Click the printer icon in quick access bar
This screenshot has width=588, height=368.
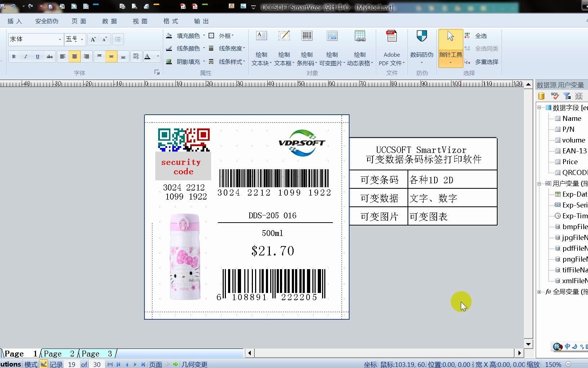pos(146,6)
